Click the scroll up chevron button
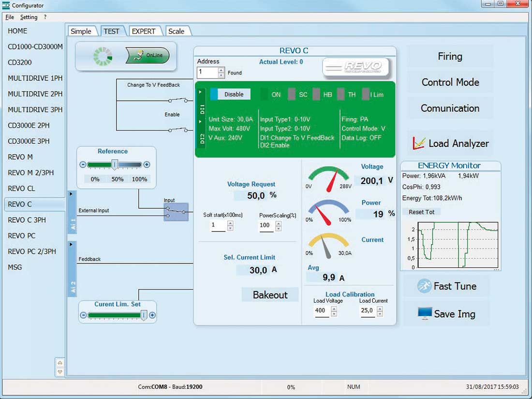 tap(60, 363)
